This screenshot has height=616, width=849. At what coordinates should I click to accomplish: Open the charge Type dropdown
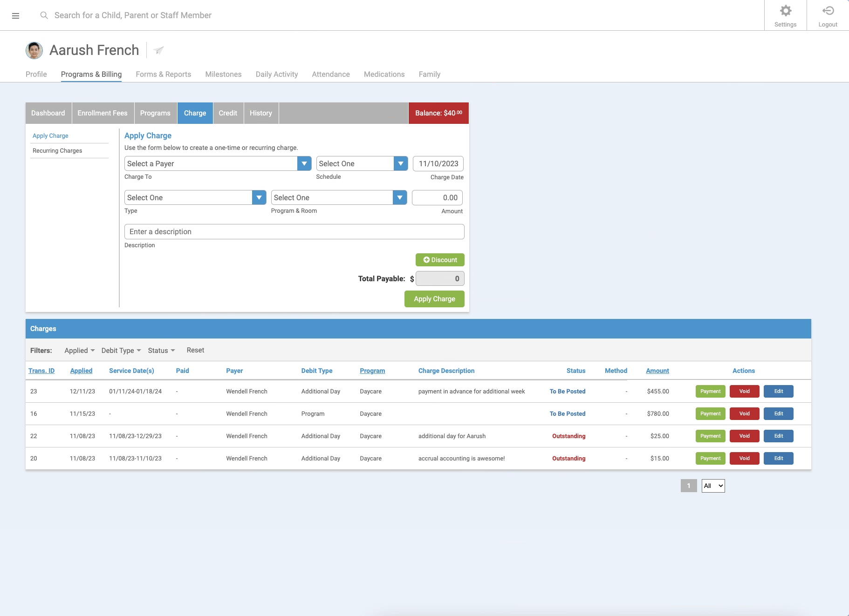pos(259,197)
